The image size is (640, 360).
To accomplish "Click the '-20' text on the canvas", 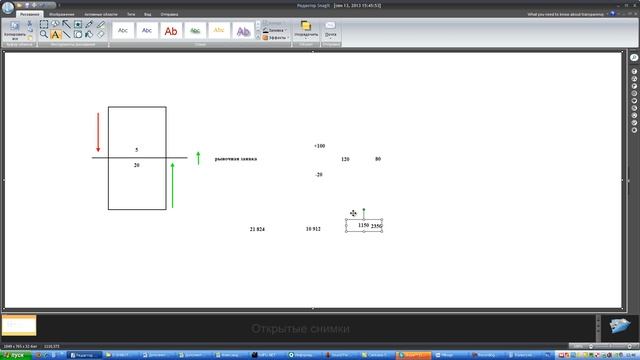I will [x=319, y=174].
